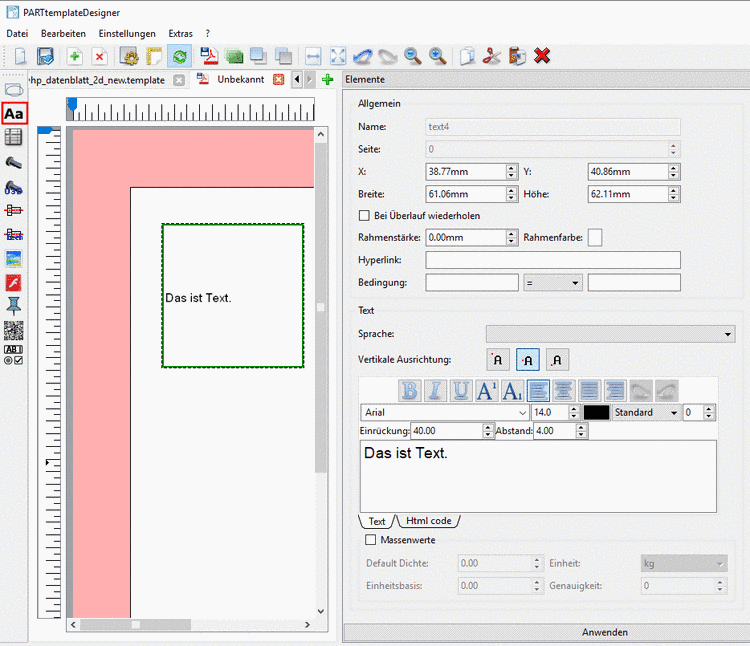Click the PDF export toolbar icon

208,56
